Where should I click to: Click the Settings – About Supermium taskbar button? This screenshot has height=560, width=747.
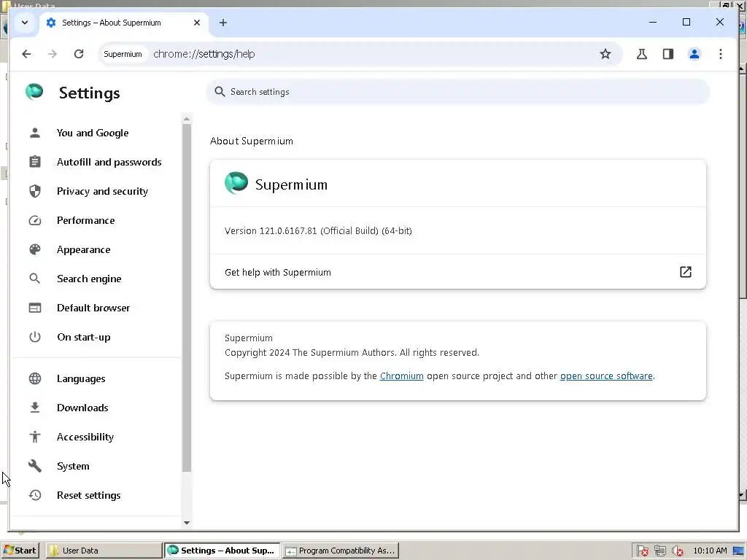(x=222, y=551)
